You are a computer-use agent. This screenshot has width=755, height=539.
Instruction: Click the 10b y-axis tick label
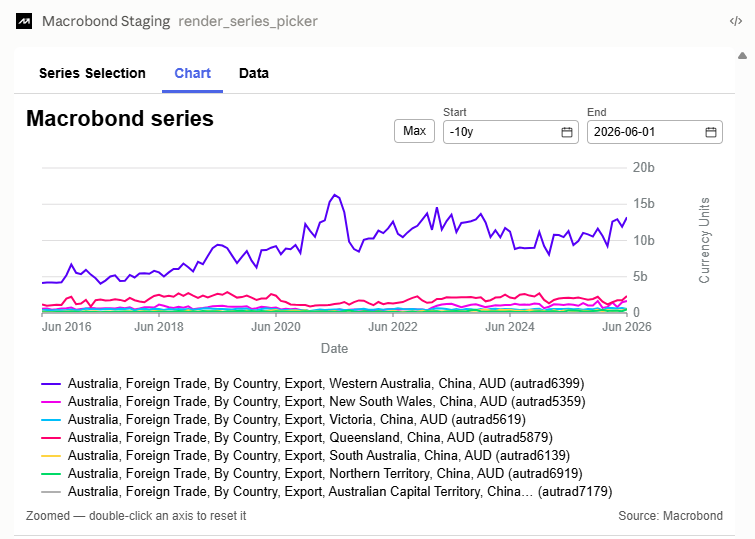[644, 240]
